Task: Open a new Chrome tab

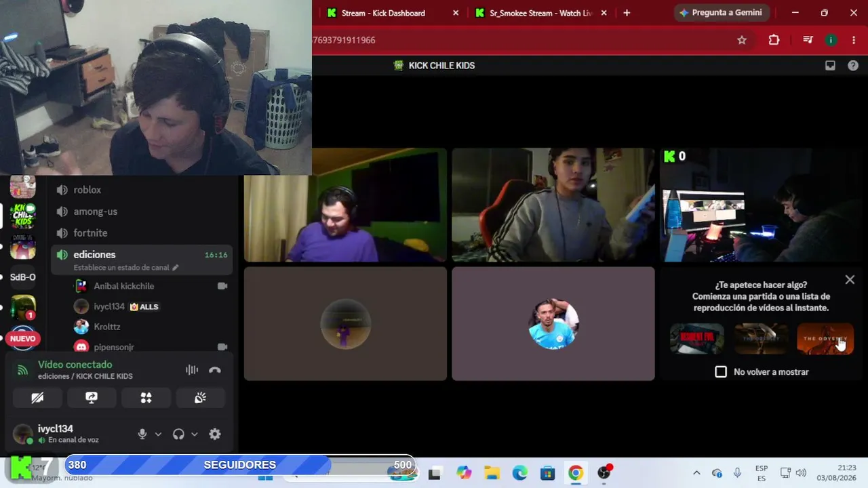Action: point(627,13)
